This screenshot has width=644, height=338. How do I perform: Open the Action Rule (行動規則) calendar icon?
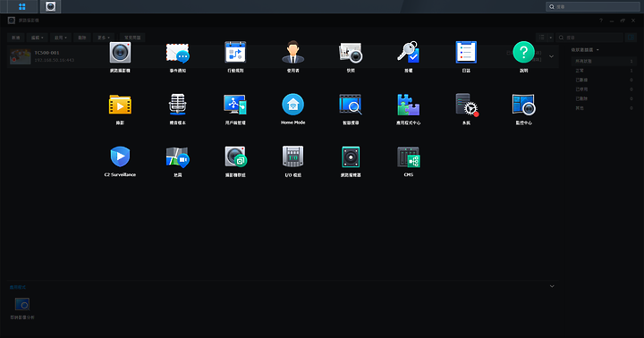(235, 52)
